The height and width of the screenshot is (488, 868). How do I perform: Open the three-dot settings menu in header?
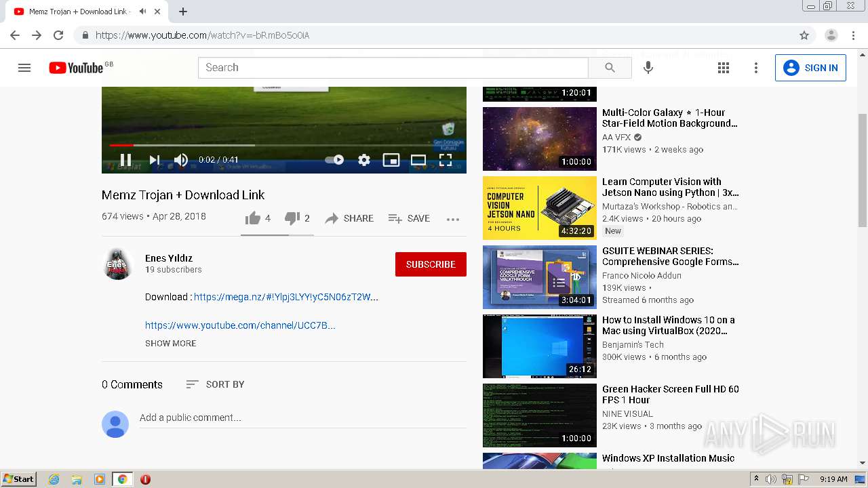[756, 68]
